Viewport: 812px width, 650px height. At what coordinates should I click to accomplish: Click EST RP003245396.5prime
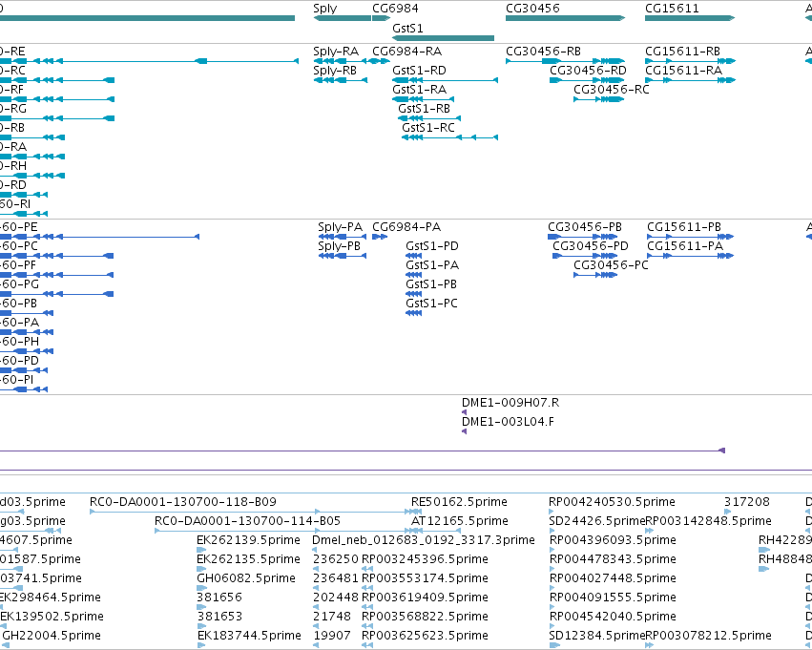[x=425, y=559]
